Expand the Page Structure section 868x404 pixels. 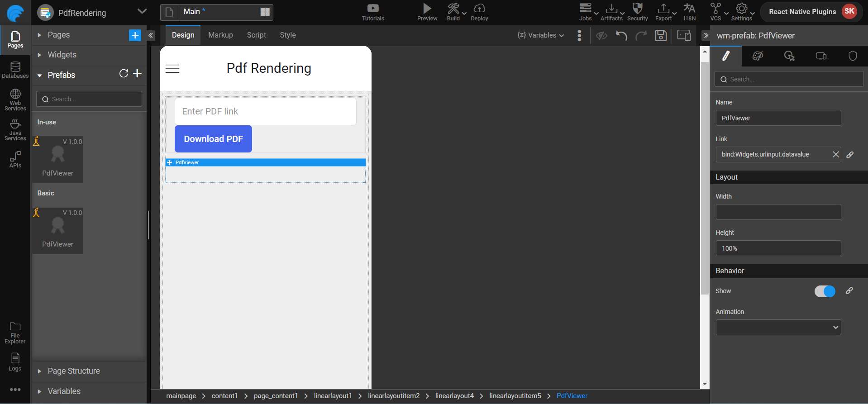pyautogui.click(x=74, y=371)
